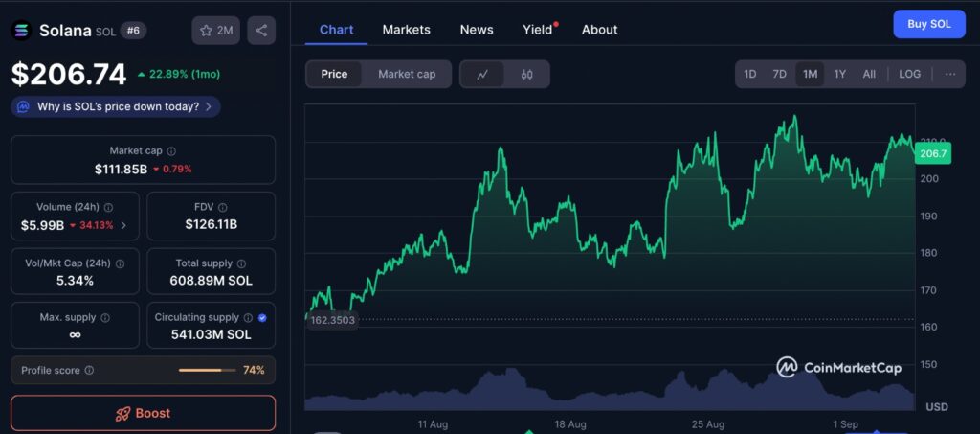Set chart range to 7D
Screen dimensions: 980x434
tap(779, 74)
